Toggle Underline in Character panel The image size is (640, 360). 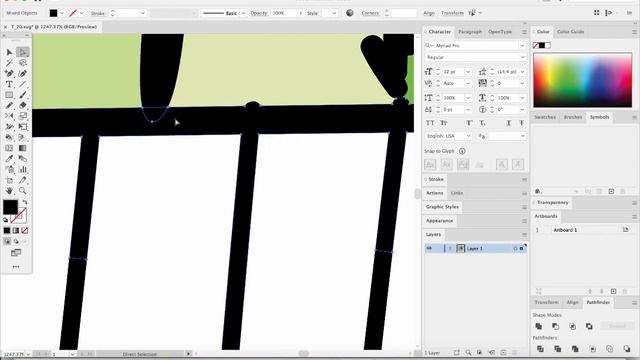(x=509, y=123)
